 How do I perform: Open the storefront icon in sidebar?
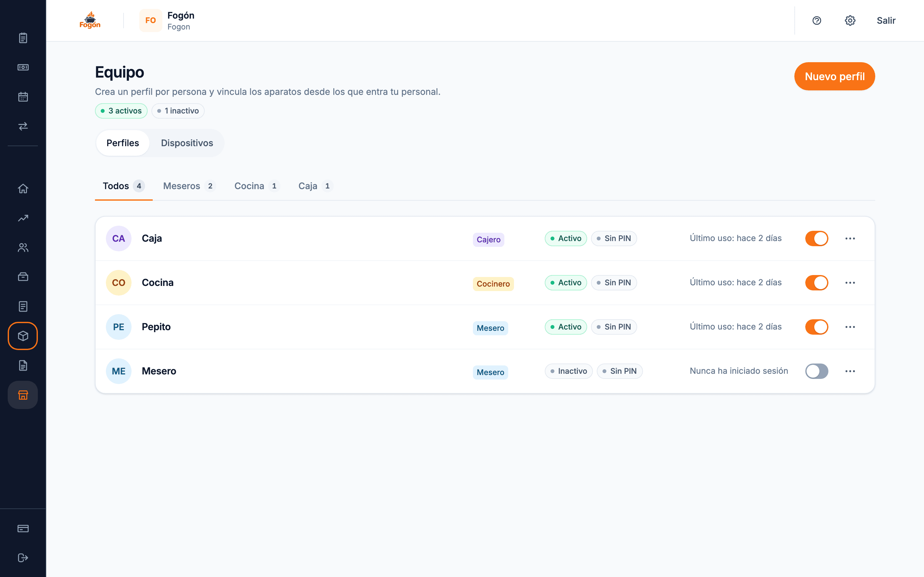click(x=23, y=395)
